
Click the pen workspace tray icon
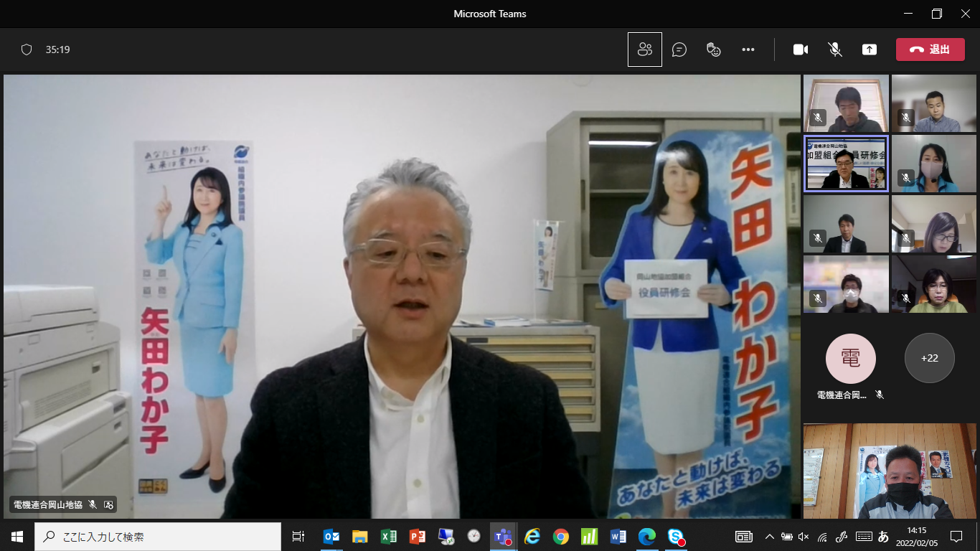click(842, 536)
